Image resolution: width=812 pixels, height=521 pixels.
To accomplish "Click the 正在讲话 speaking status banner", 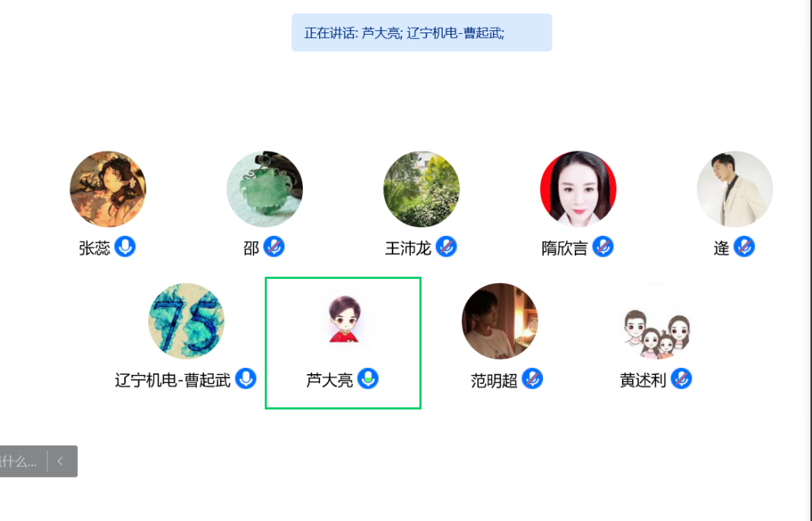I will tap(422, 32).
